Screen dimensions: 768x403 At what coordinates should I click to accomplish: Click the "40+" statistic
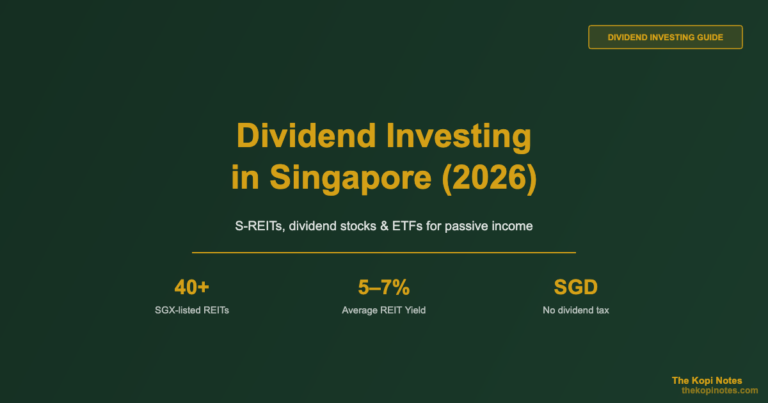192,287
